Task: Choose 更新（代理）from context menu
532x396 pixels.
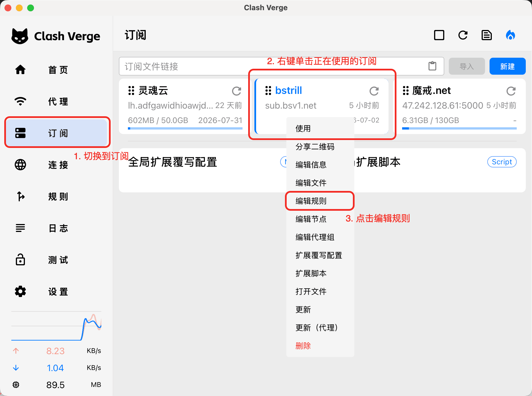Action: (320, 328)
